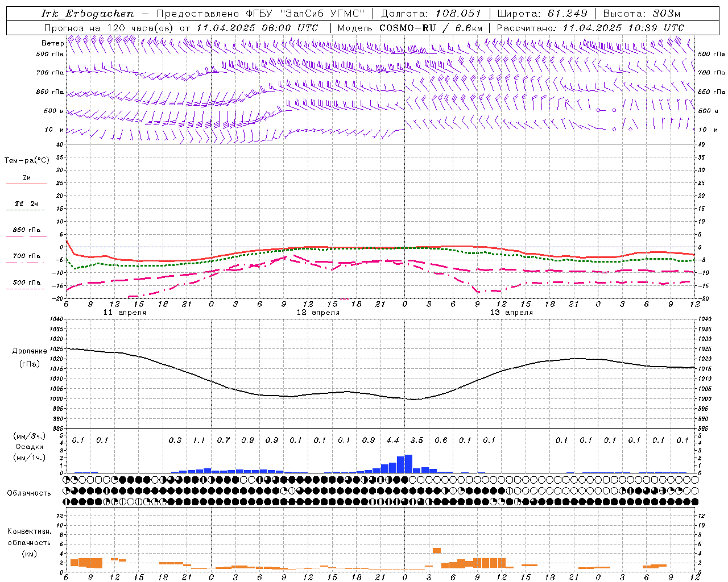Click the 1.1 precipitation value

(199, 440)
